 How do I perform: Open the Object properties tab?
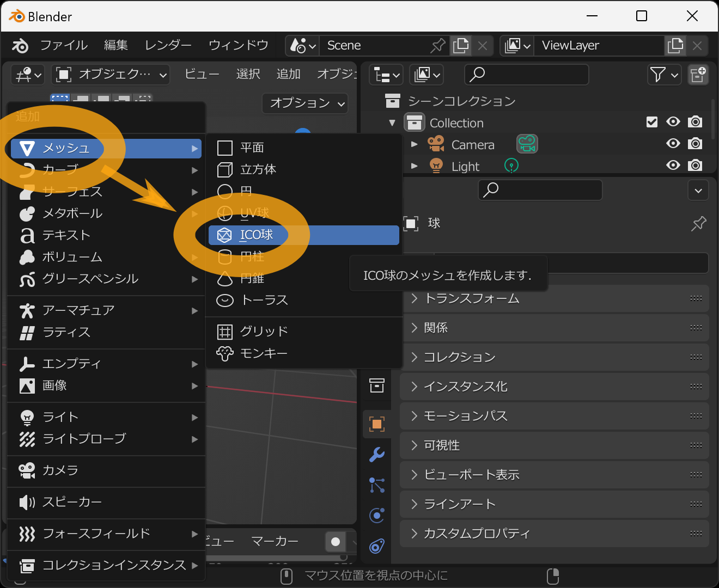[376, 424]
